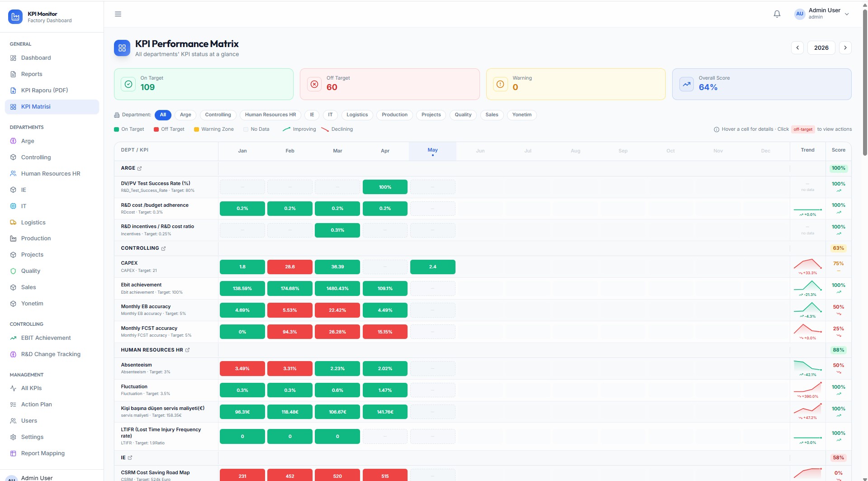Screen dimensions: 868x481
Task: Filter by Sales department chip
Action: pyautogui.click(x=492, y=115)
